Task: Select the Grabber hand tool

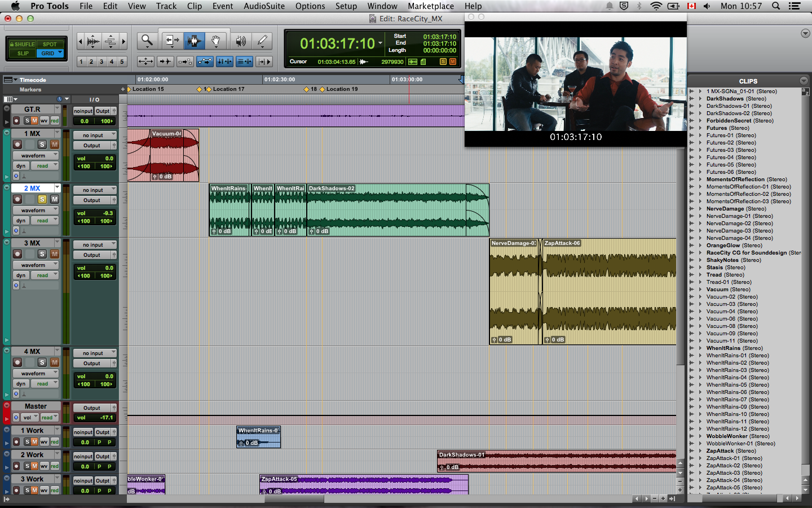Action: [215, 41]
